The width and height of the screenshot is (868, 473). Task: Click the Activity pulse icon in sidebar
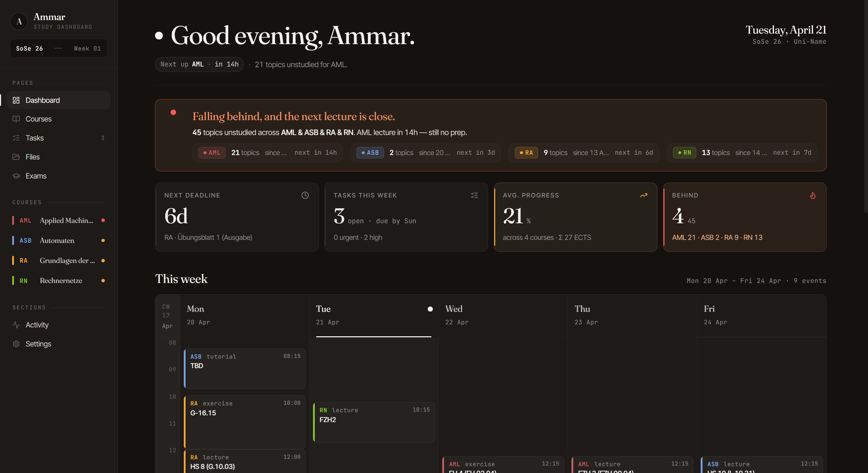point(16,325)
